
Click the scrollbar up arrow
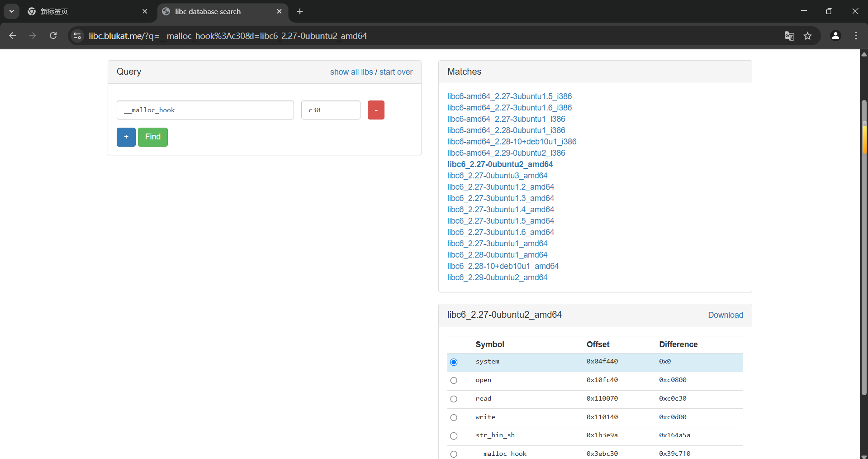pyautogui.click(x=864, y=54)
